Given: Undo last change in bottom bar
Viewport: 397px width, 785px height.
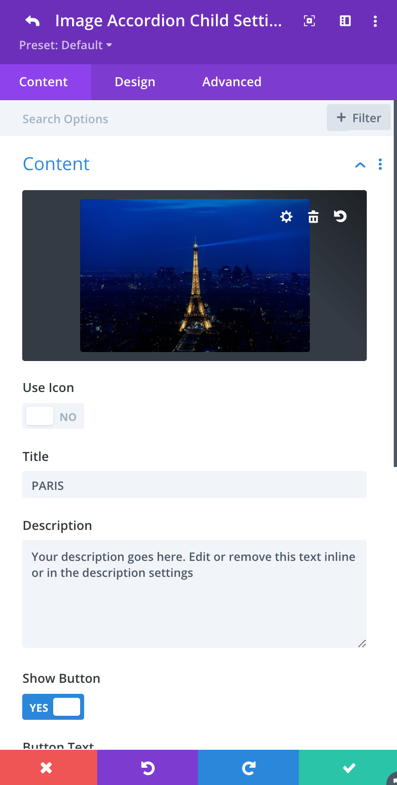Looking at the screenshot, I should (x=148, y=767).
